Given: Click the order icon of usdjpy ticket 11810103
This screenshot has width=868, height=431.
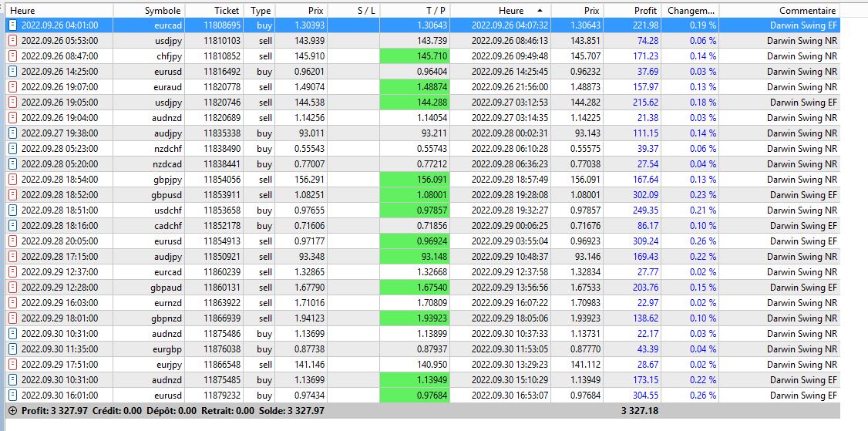Looking at the screenshot, I should [13, 40].
